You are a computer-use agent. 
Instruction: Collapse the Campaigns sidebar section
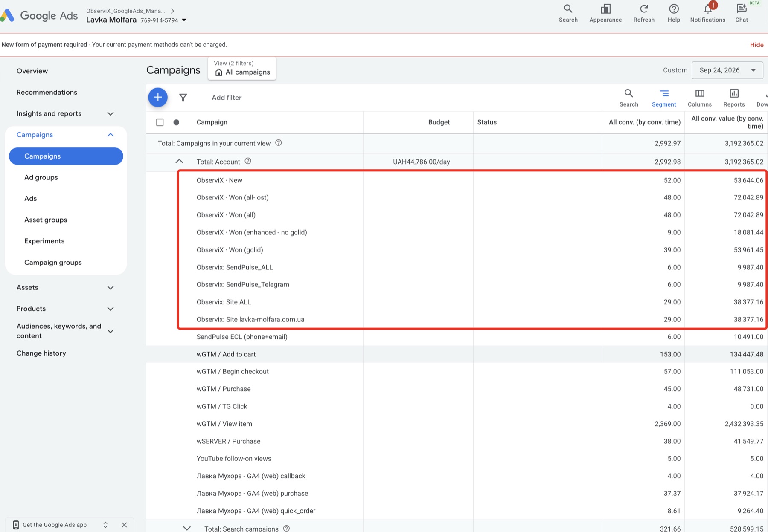(x=111, y=135)
